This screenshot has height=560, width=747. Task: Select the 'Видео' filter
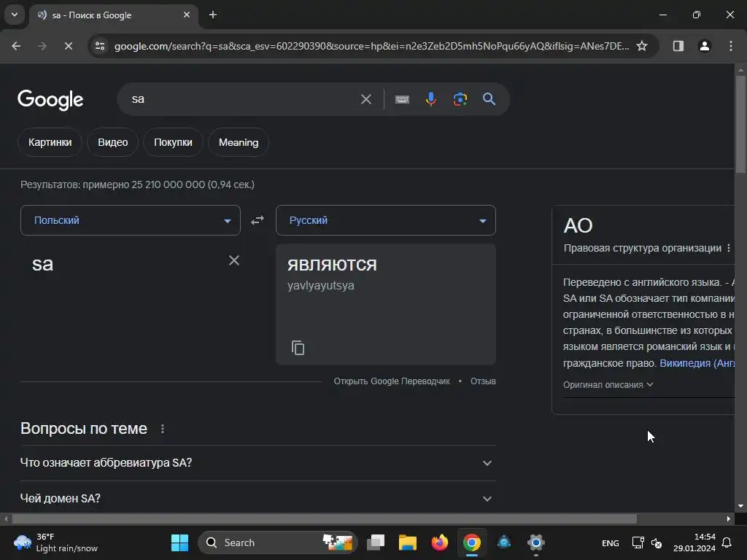click(x=113, y=142)
